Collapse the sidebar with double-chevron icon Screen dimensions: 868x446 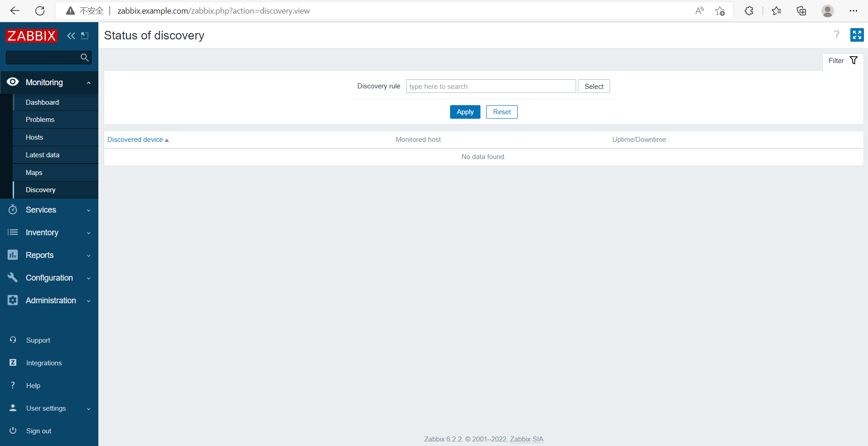click(x=71, y=36)
